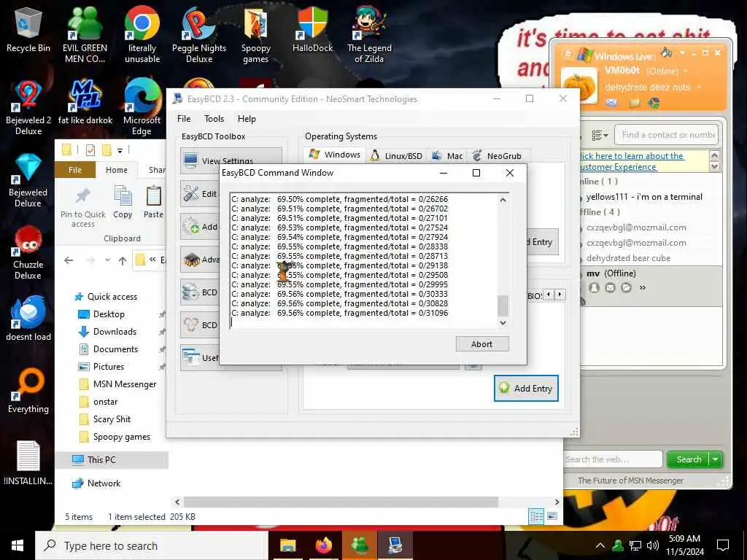Image resolution: width=747 pixels, height=560 pixels.
Task: Click the tab scroll right arrow near BIO
Action: (x=560, y=295)
